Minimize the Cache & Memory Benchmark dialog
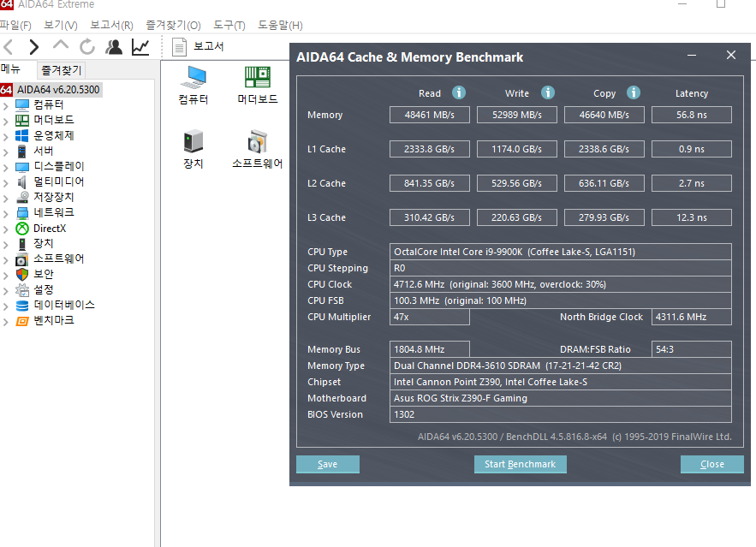The image size is (756, 547). (x=692, y=56)
